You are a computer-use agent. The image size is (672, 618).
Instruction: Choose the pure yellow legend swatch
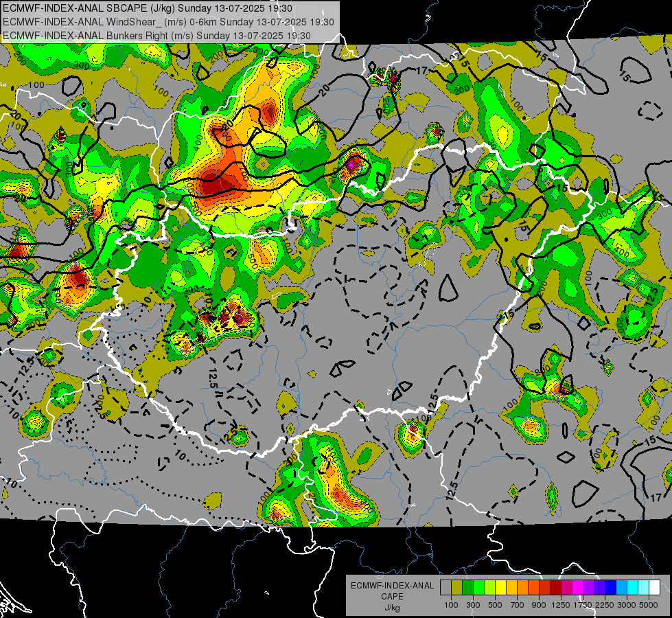pyautogui.click(x=500, y=588)
